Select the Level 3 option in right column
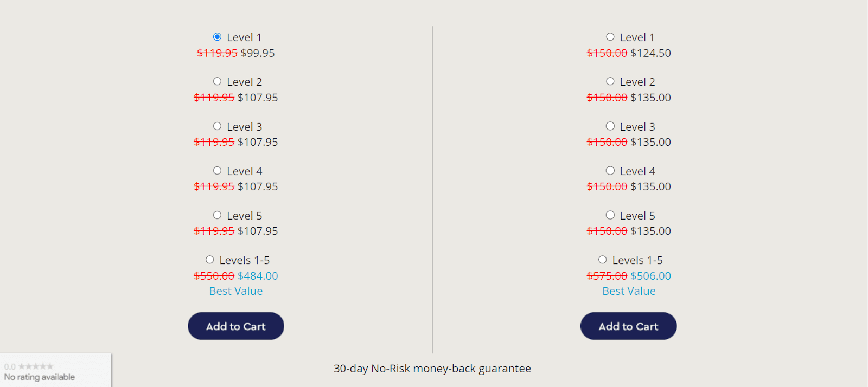The width and height of the screenshot is (868, 387). [610, 125]
